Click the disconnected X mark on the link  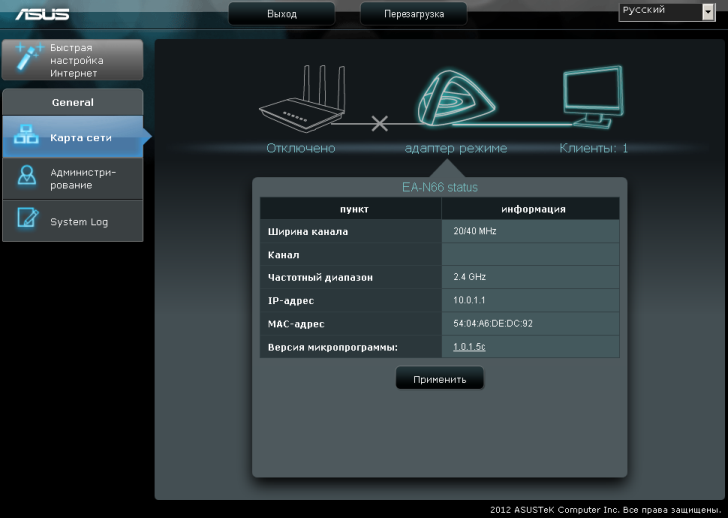pyautogui.click(x=379, y=124)
